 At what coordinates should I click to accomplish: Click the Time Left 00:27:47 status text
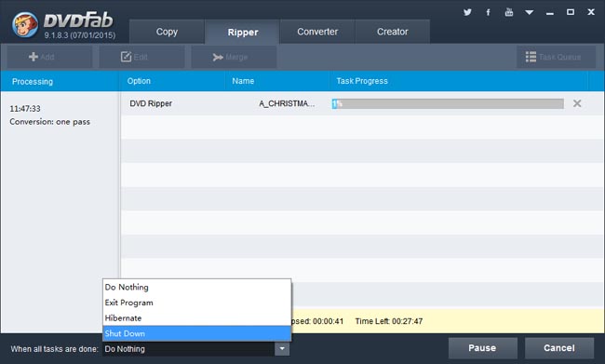(x=389, y=321)
